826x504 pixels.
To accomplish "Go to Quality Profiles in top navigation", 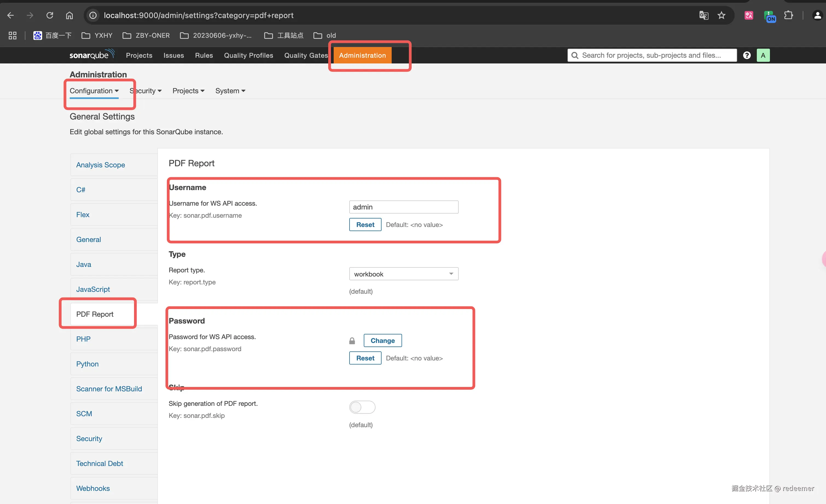I will click(248, 55).
